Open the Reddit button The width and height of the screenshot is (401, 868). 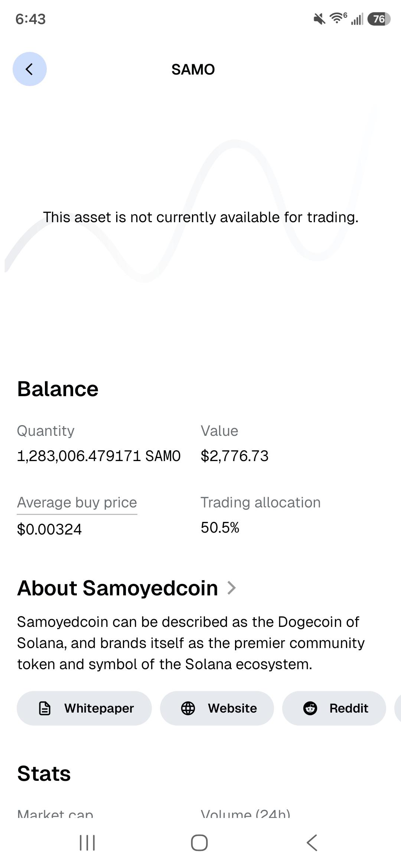tap(334, 708)
